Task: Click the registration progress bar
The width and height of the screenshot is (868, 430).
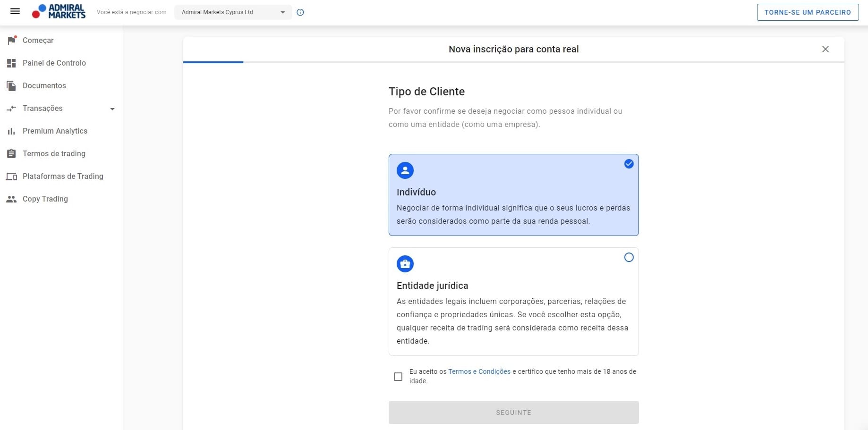Action: click(514, 62)
